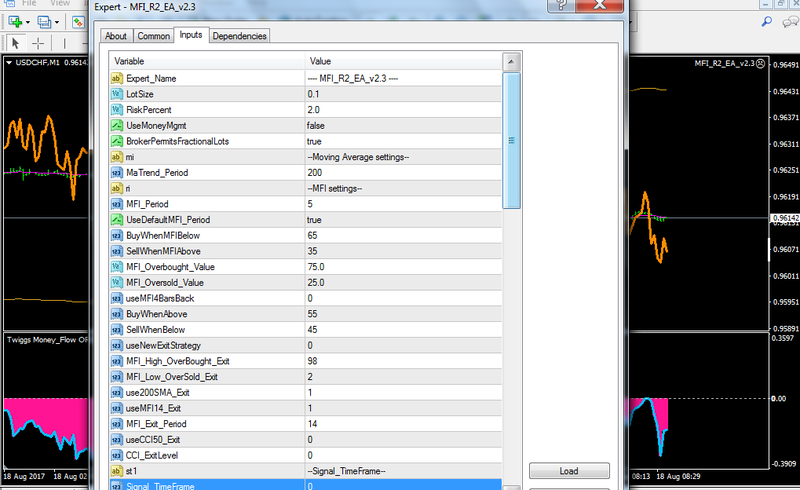Click the RiskPercent variable icon
The image size is (800, 490).
pos(117,110)
